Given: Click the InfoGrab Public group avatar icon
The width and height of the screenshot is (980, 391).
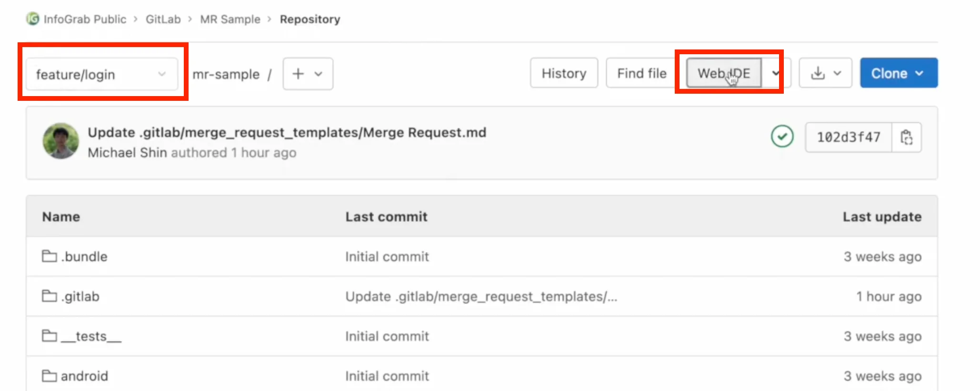Looking at the screenshot, I should pos(32,19).
